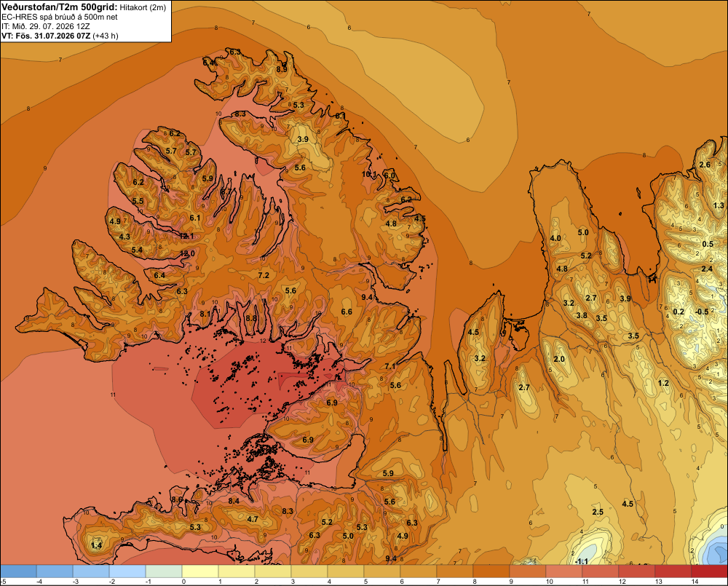Click the 2.0 temperature value
This screenshot has width=728, height=586.
point(559,359)
